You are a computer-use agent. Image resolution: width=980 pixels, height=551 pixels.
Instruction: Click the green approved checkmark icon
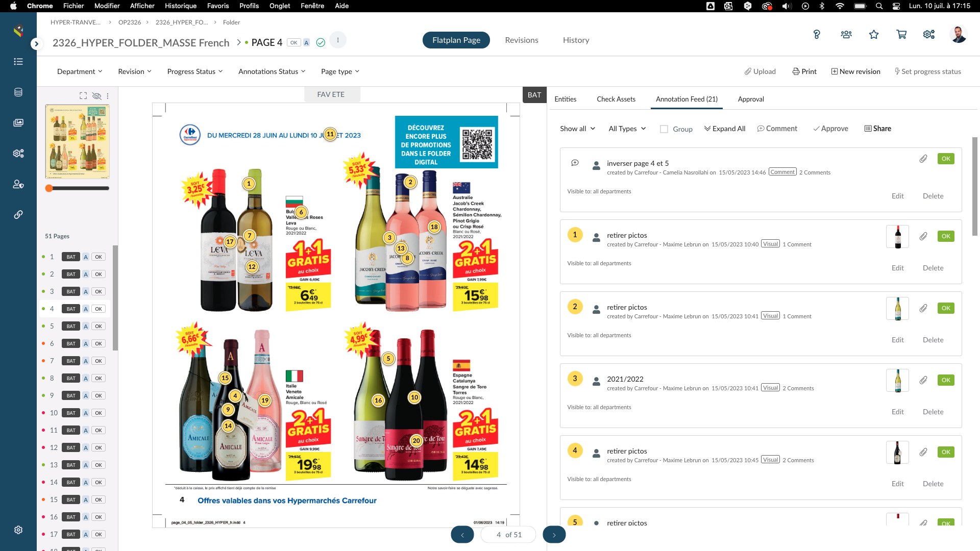pos(321,43)
